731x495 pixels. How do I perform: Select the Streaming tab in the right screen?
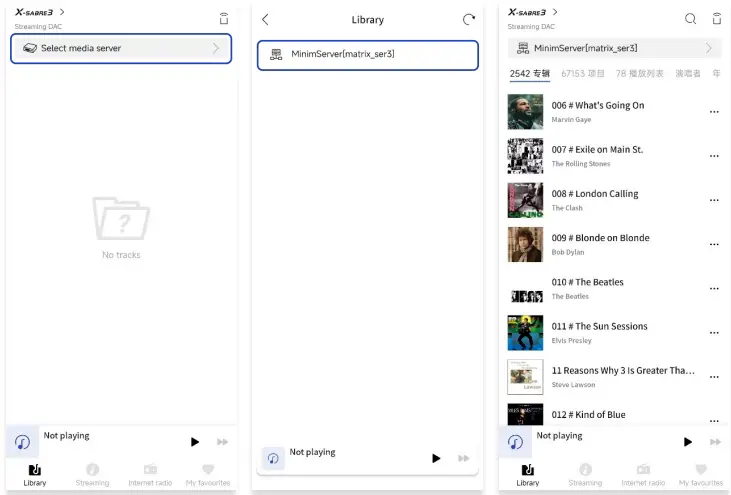click(585, 475)
